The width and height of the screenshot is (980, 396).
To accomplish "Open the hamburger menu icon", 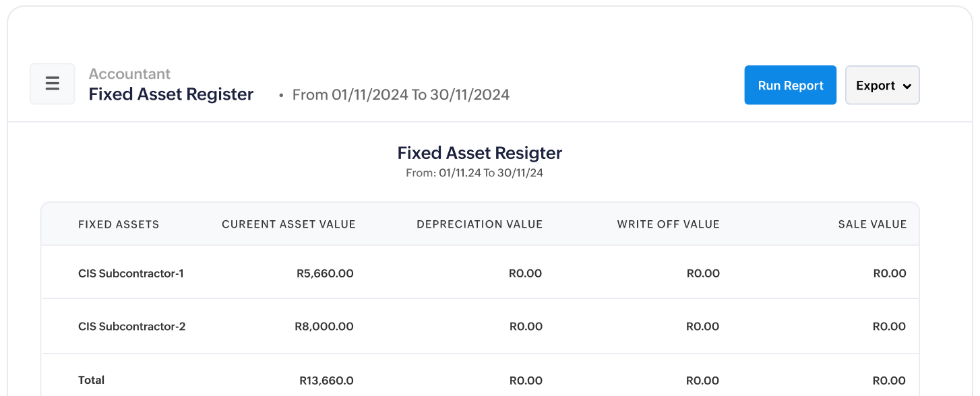I will (x=52, y=84).
